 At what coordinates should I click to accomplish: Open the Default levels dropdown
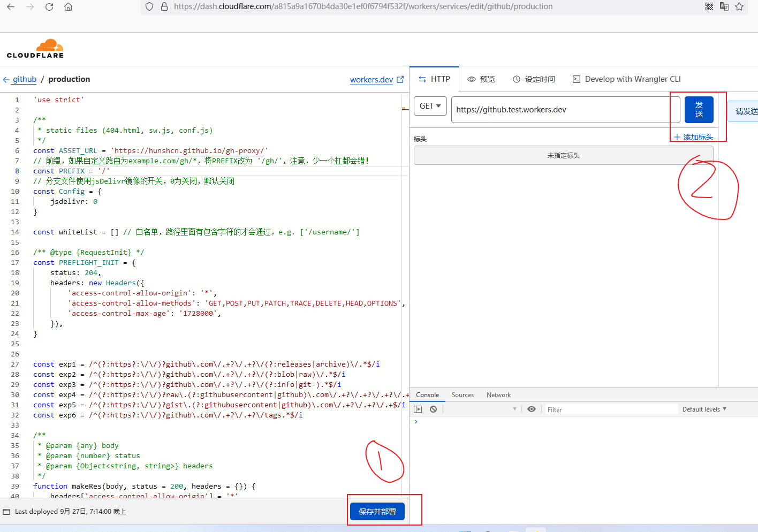[x=704, y=409]
